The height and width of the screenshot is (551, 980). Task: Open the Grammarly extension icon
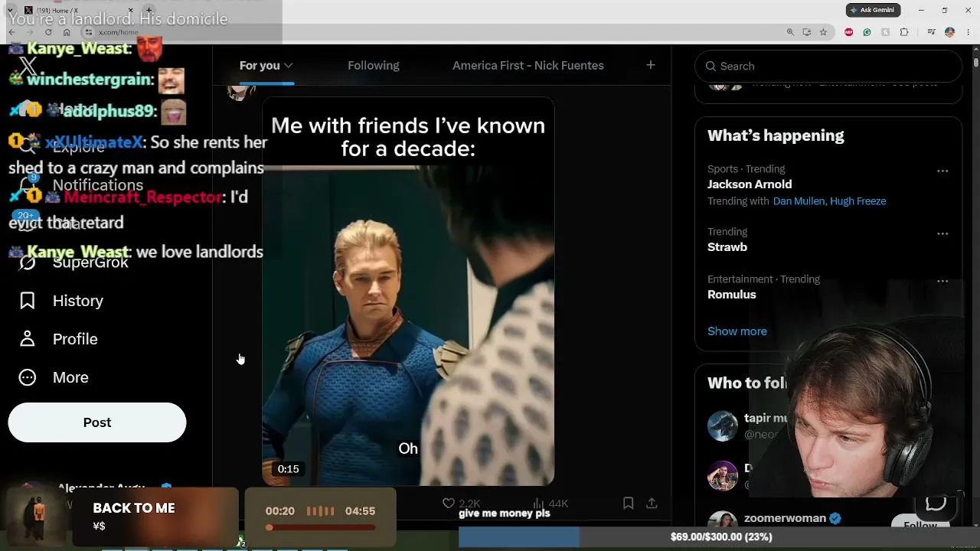(x=867, y=32)
